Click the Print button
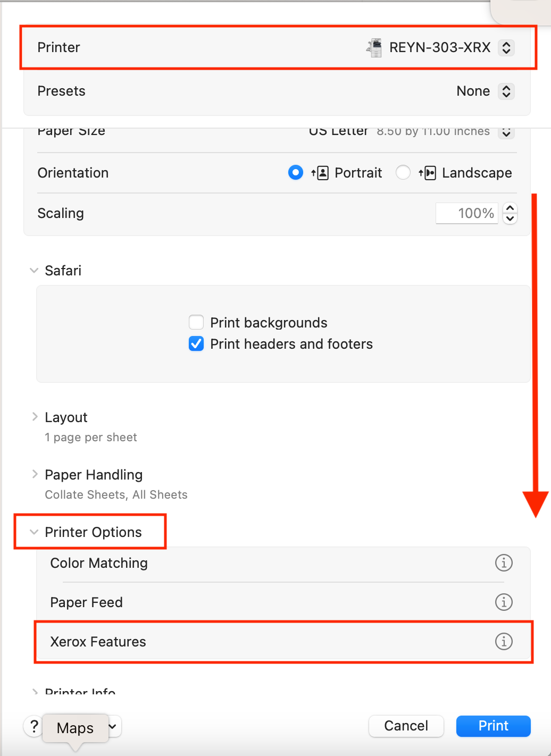The width and height of the screenshot is (551, 756). pyautogui.click(x=492, y=726)
